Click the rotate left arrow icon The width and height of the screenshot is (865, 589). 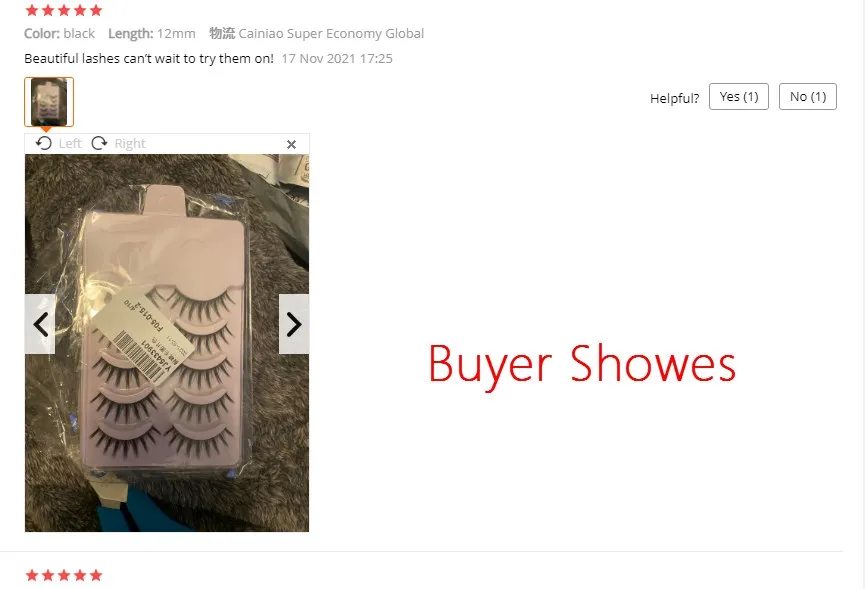44,143
